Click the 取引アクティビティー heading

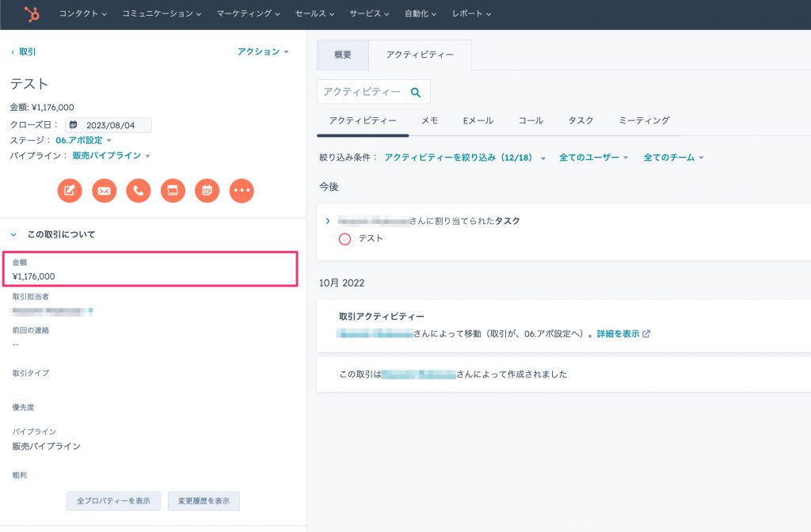pos(382,317)
